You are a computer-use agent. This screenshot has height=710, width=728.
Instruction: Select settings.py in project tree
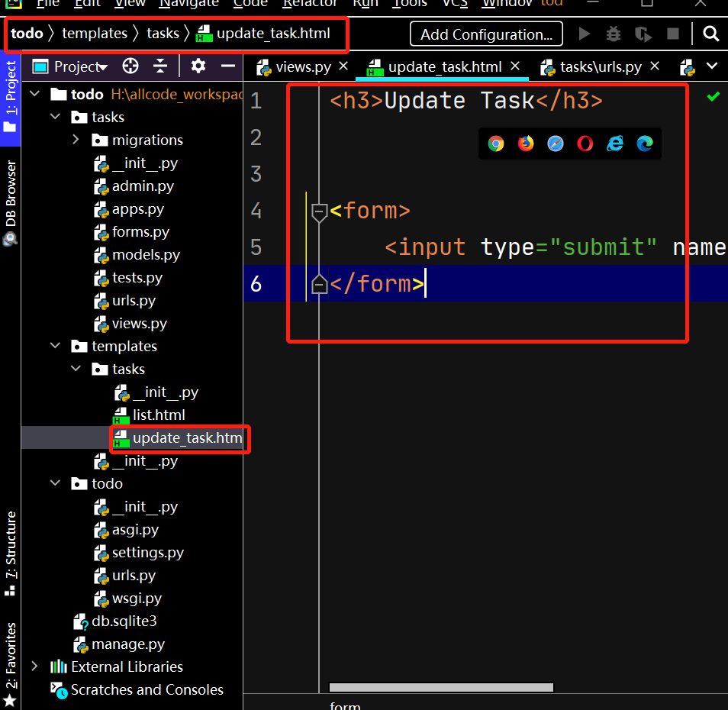click(139, 553)
